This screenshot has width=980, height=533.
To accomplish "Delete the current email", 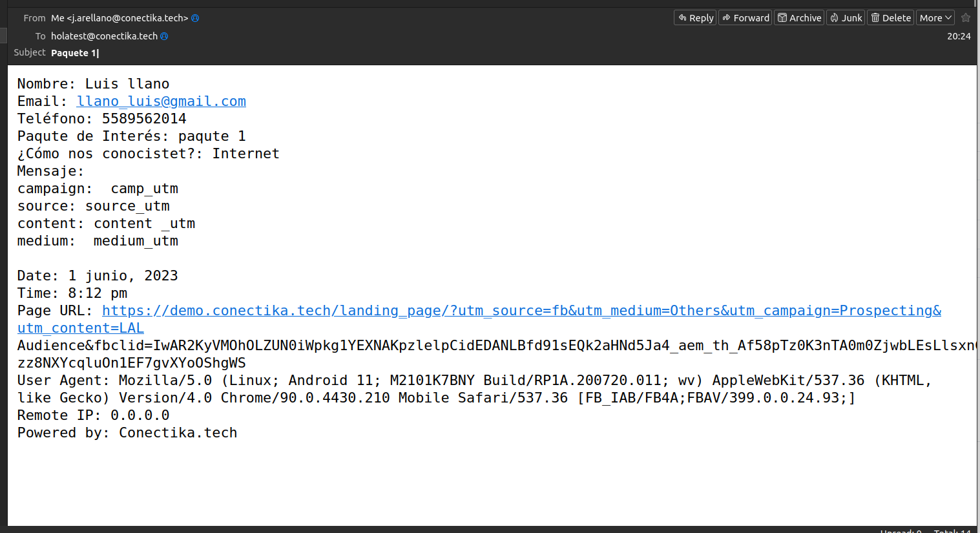I will [890, 18].
